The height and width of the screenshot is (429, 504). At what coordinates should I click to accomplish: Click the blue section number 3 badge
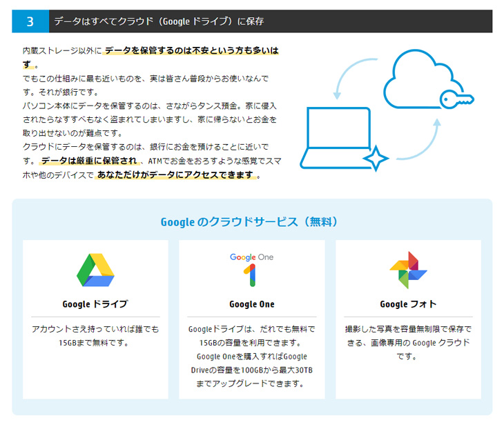[x=30, y=21]
